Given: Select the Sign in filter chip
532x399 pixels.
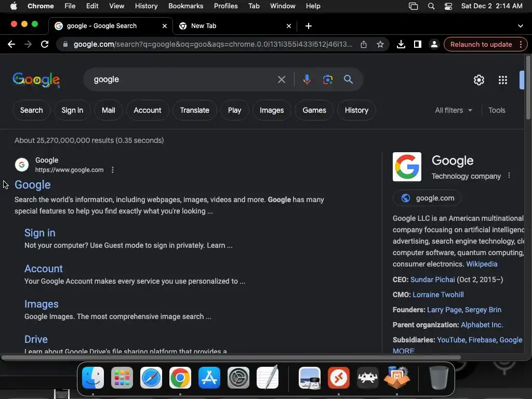Looking at the screenshot, I should 72,110.
